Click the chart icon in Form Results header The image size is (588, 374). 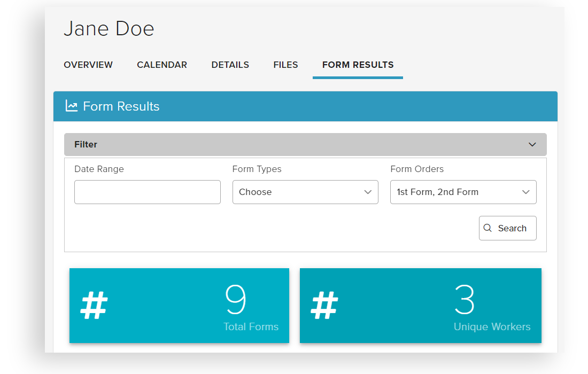pyautogui.click(x=72, y=106)
